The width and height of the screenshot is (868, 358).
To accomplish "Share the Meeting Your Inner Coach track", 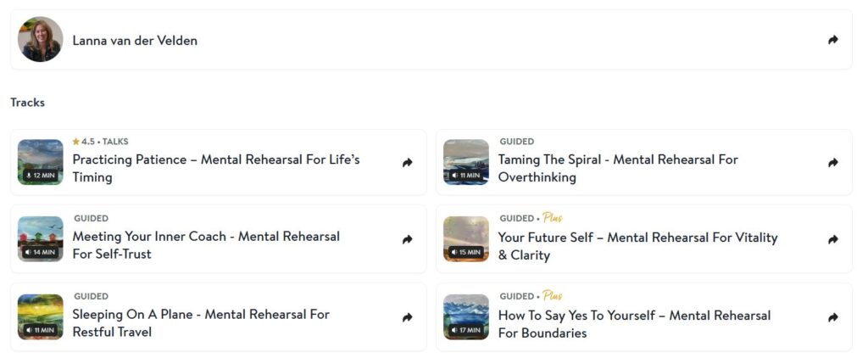I will pyautogui.click(x=407, y=240).
